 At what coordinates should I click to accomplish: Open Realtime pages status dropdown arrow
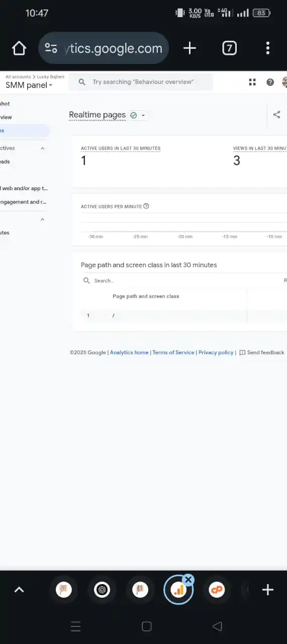tap(143, 115)
